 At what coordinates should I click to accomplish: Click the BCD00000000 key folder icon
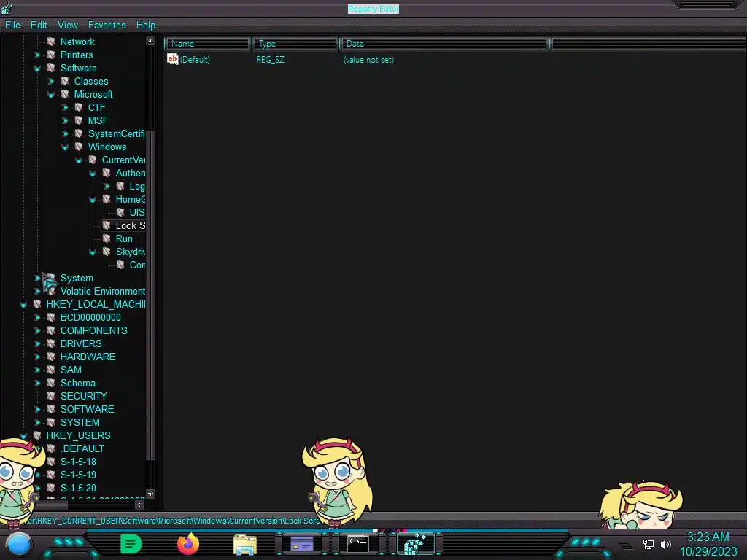coord(51,317)
